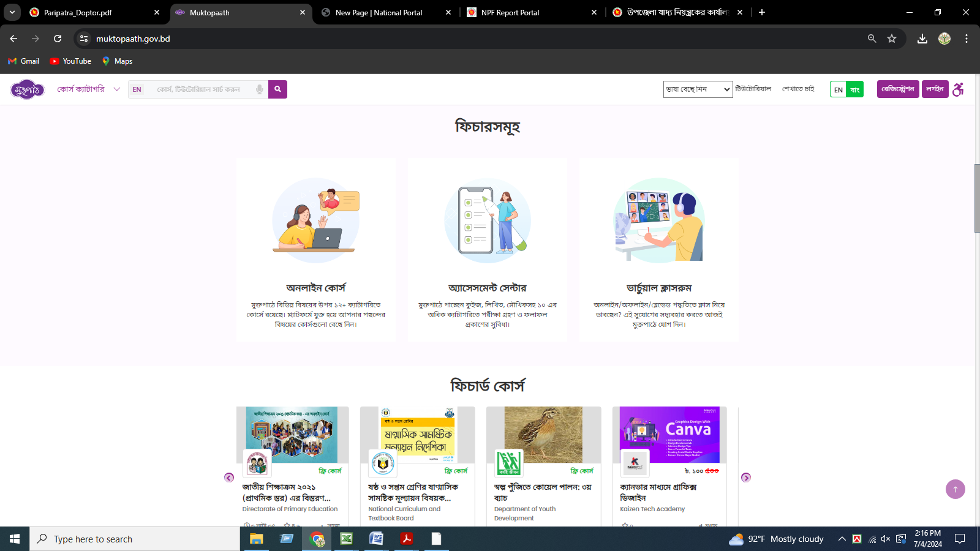
Task: Bookmark this page with star icon
Action: tap(892, 39)
